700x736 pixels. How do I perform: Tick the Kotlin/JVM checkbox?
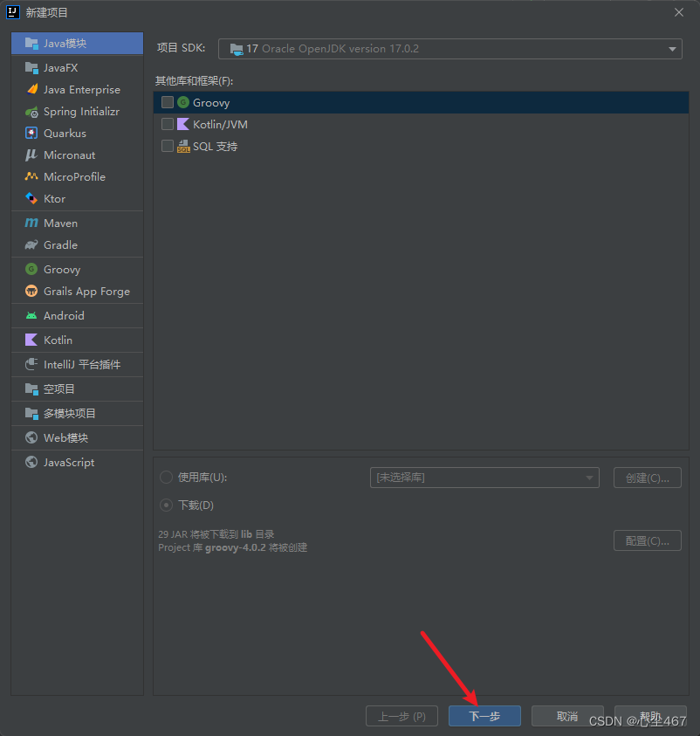point(168,124)
